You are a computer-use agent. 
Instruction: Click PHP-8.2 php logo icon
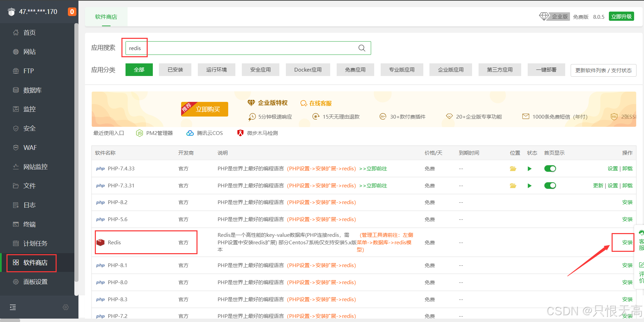(100, 202)
